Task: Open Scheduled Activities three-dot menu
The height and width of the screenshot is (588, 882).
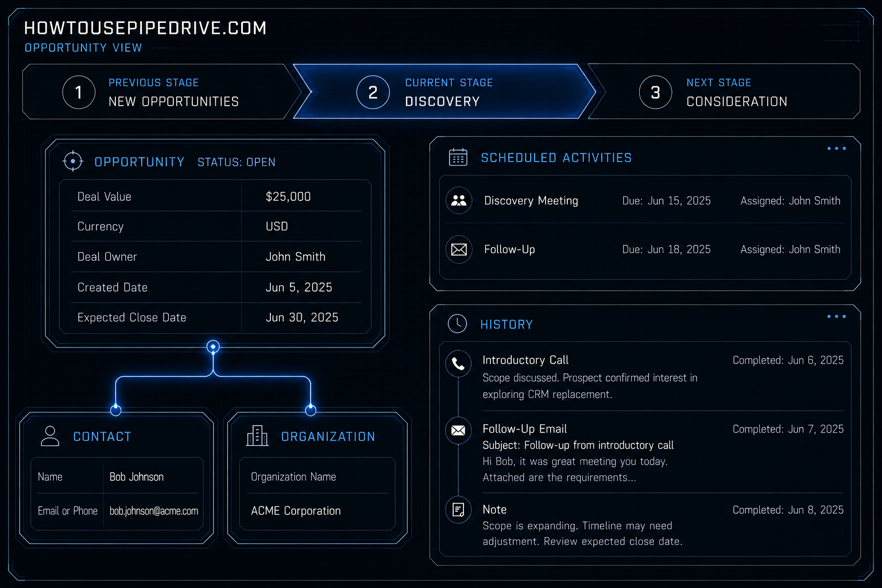Action: point(837,149)
